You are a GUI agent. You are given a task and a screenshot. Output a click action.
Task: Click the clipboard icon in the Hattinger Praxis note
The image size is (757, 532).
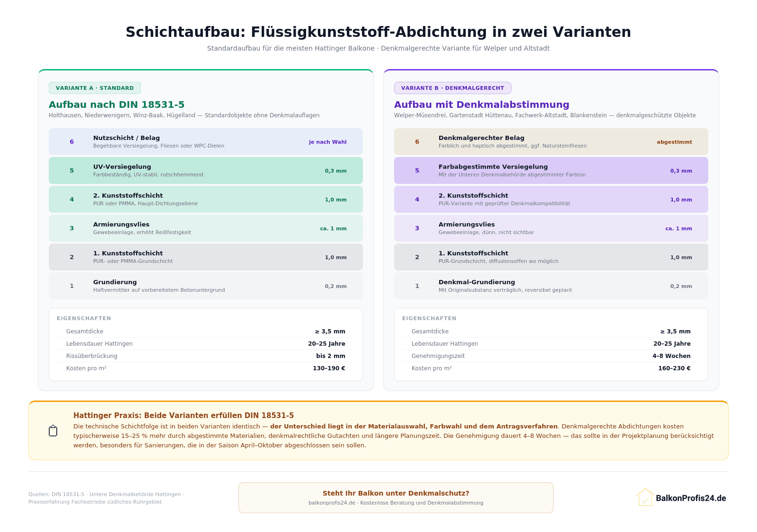(x=53, y=431)
